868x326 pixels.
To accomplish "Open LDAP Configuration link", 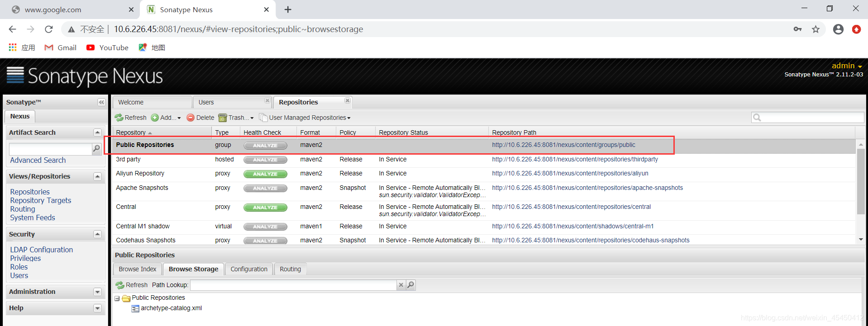I will (42, 250).
